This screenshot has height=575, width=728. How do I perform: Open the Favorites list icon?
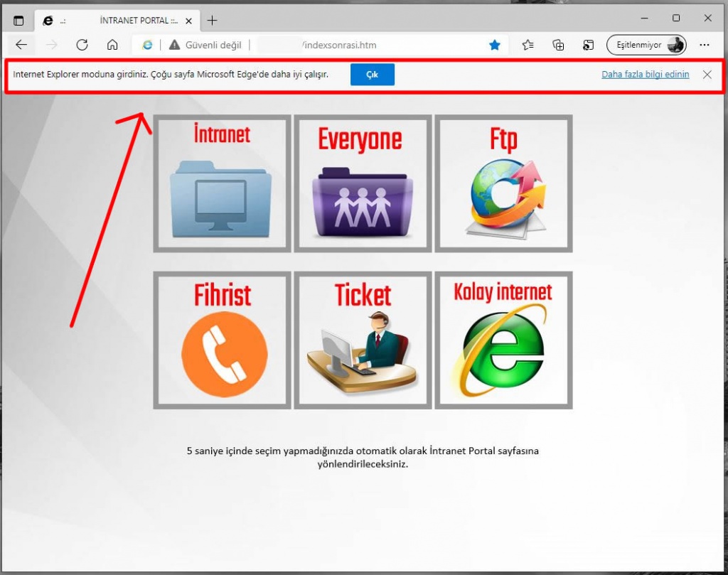(x=528, y=45)
